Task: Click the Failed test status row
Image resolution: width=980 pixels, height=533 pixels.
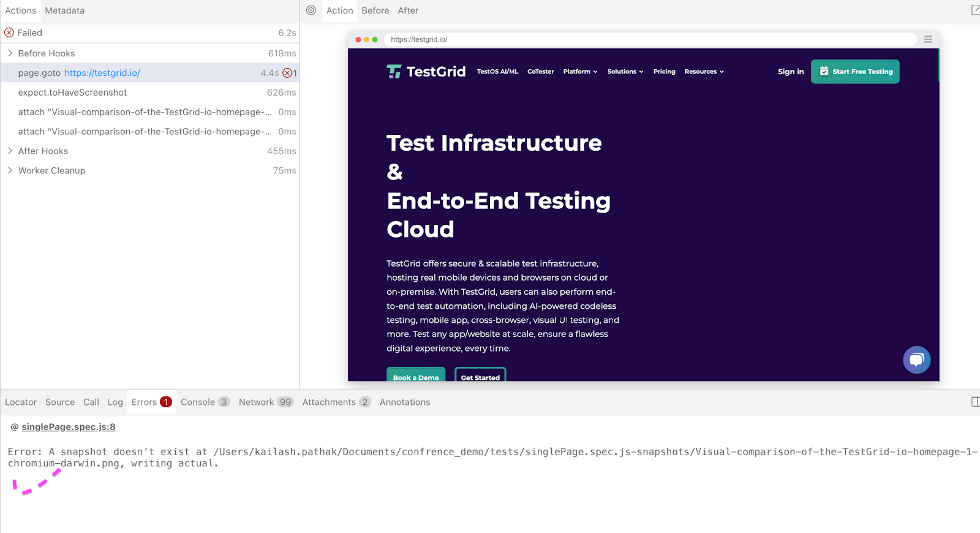Action: click(150, 32)
